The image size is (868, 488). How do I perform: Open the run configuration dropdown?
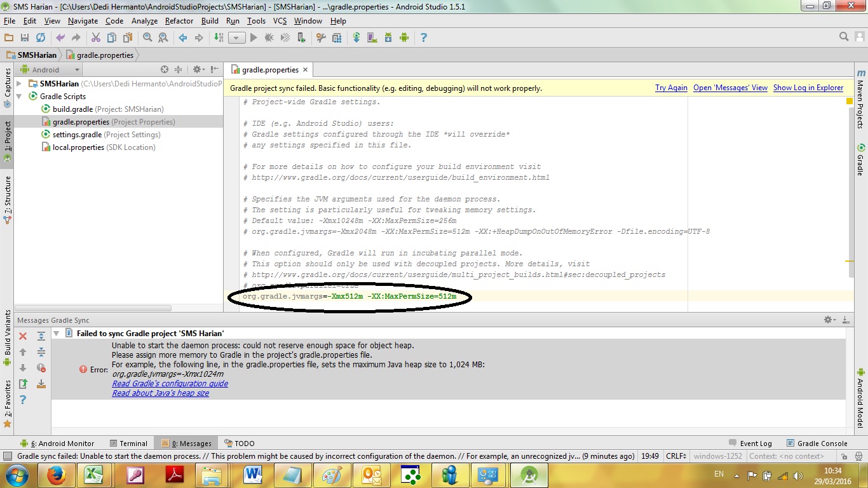236,37
